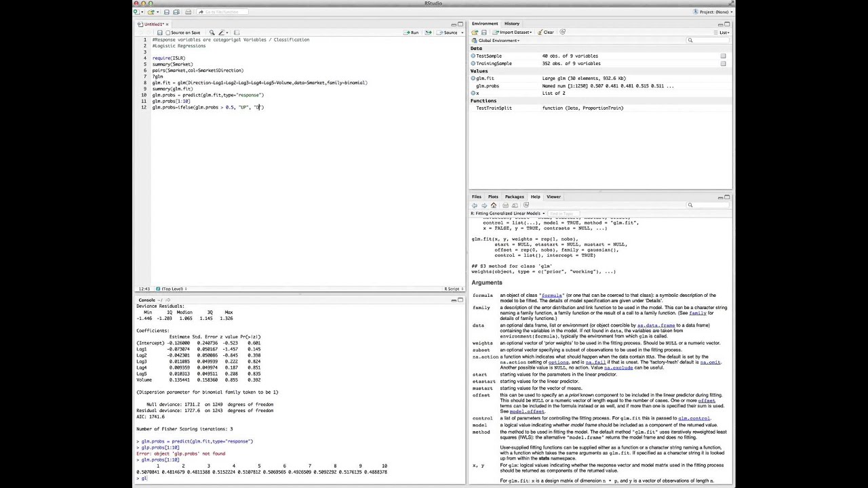Viewport: 868px width, 488px height.
Task: Select the Environment tab
Action: (485, 24)
